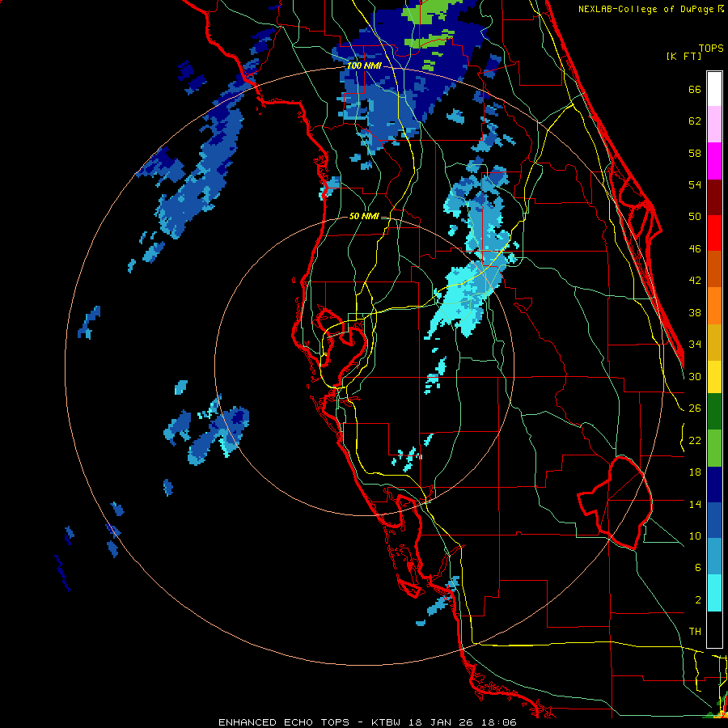Click the legend value 50
The height and width of the screenshot is (728, 728).
(695, 216)
